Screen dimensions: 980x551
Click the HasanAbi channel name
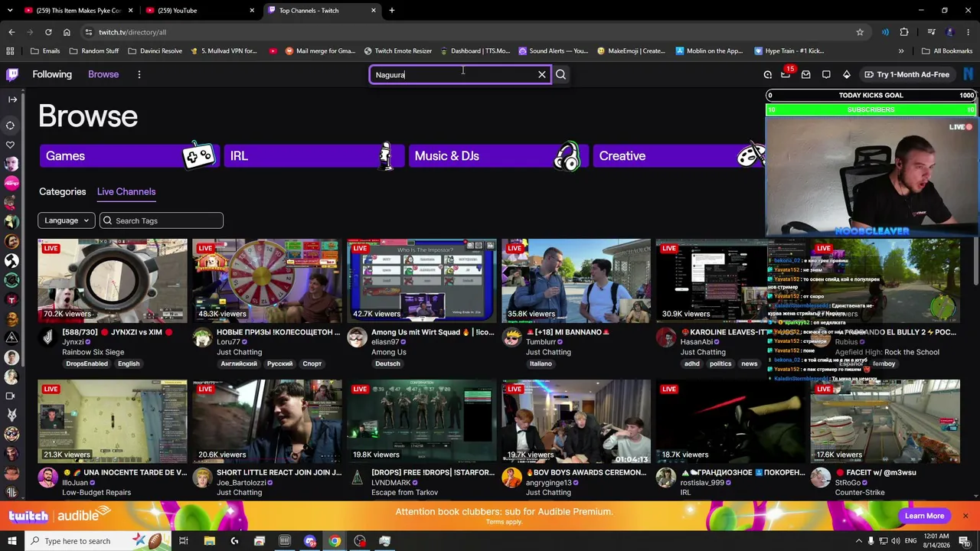click(x=697, y=342)
